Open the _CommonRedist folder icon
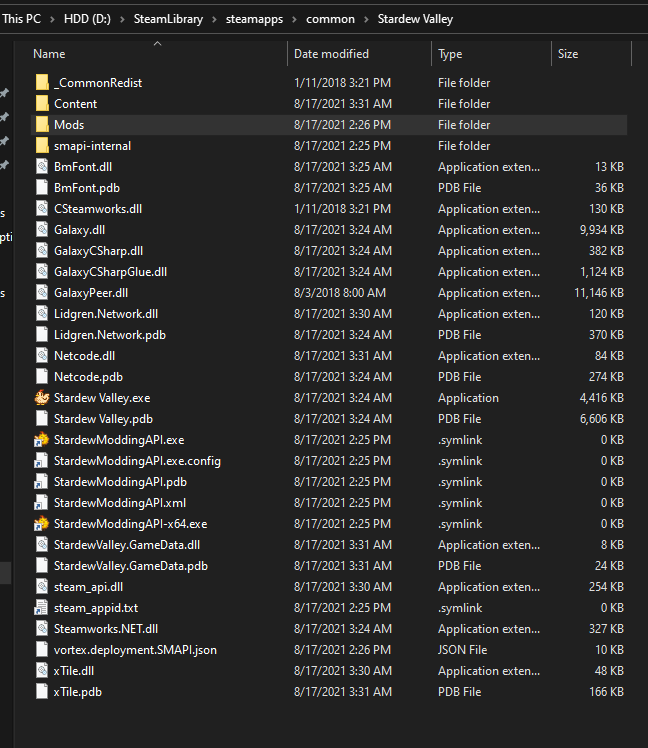Image resolution: width=648 pixels, height=748 pixels. [42, 83]
